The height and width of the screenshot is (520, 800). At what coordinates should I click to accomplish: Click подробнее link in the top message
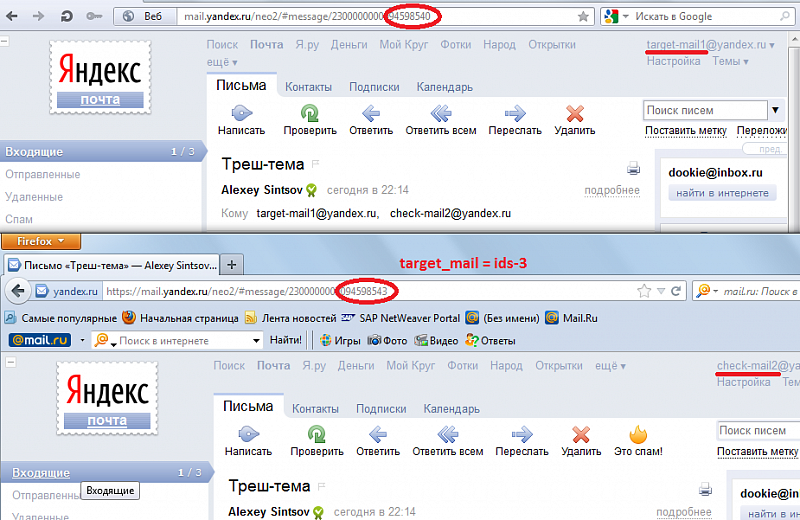(x=612, y=190)
